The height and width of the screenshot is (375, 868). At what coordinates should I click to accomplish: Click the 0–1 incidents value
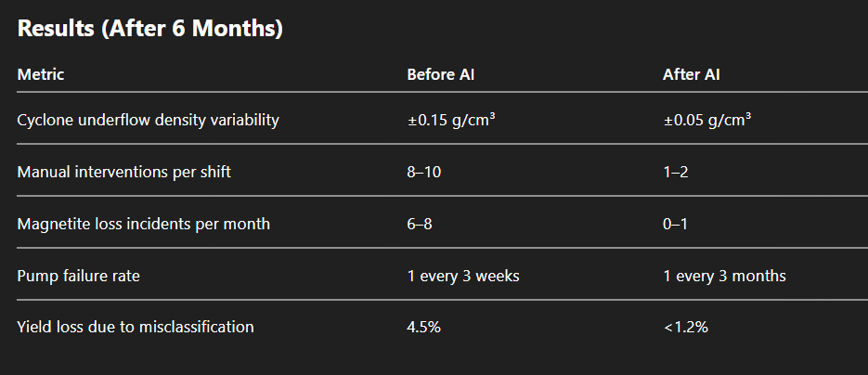coord(675,224)
